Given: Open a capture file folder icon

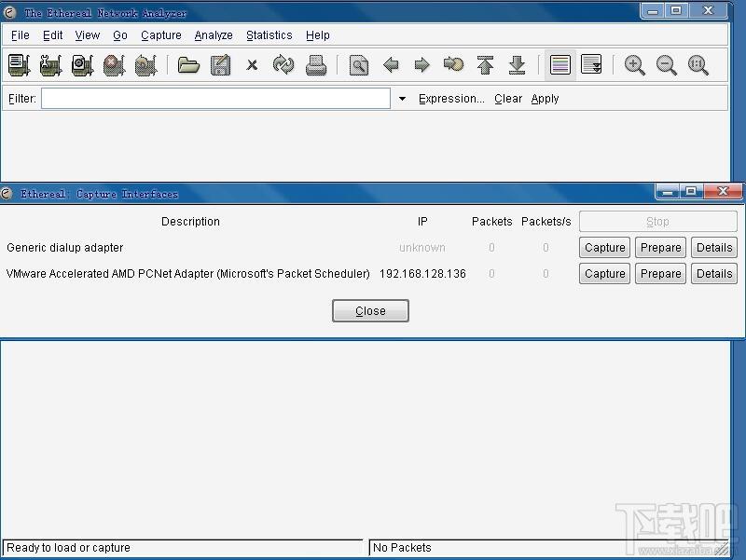Looking at the screenshot, I should (188, 64).
